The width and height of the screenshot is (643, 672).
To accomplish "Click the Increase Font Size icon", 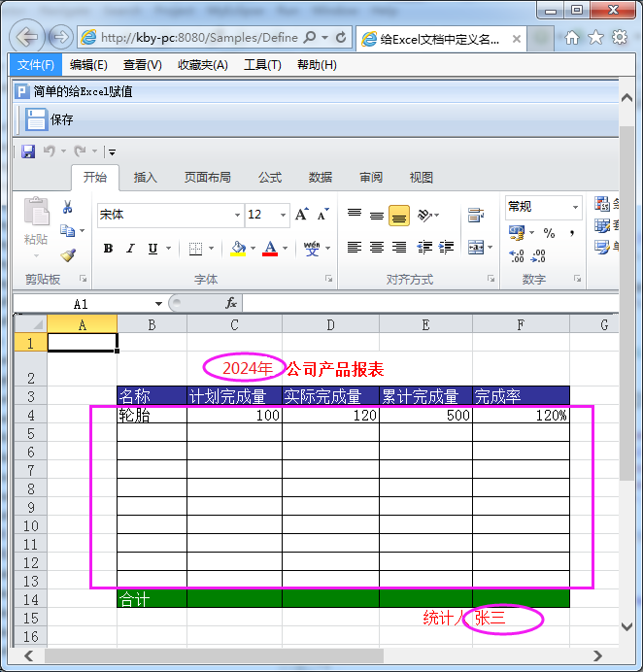I will (302, 215).
